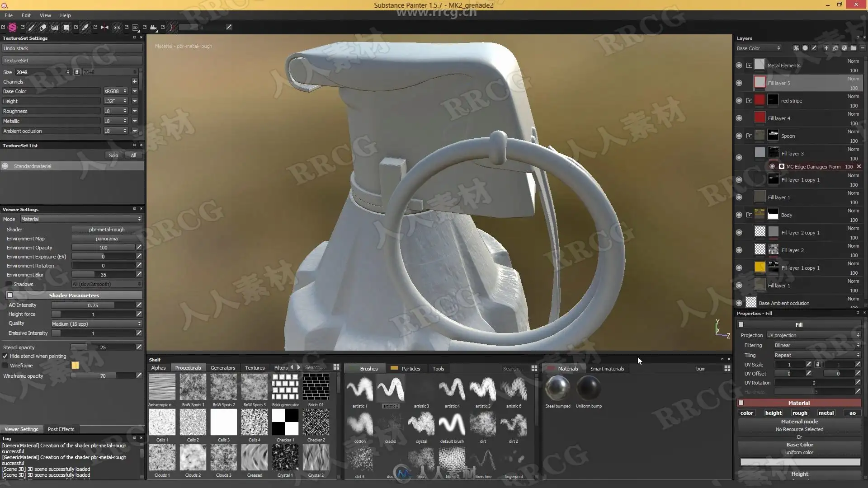
Task: Toggle visibility of the Body layer group
Action: click(739, 215)
